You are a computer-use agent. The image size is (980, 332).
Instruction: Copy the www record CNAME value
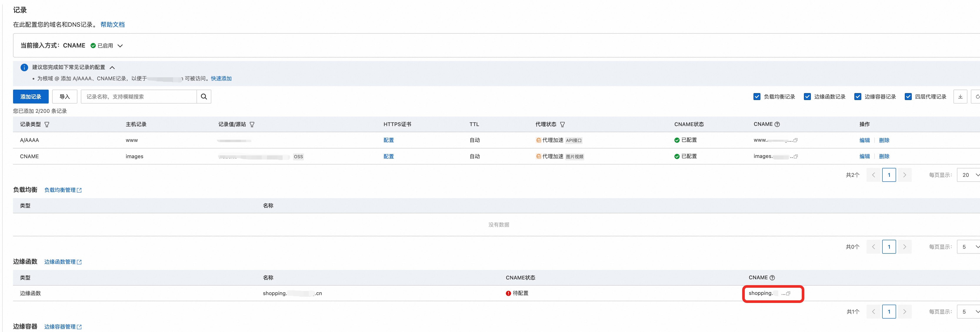[795, 140]
